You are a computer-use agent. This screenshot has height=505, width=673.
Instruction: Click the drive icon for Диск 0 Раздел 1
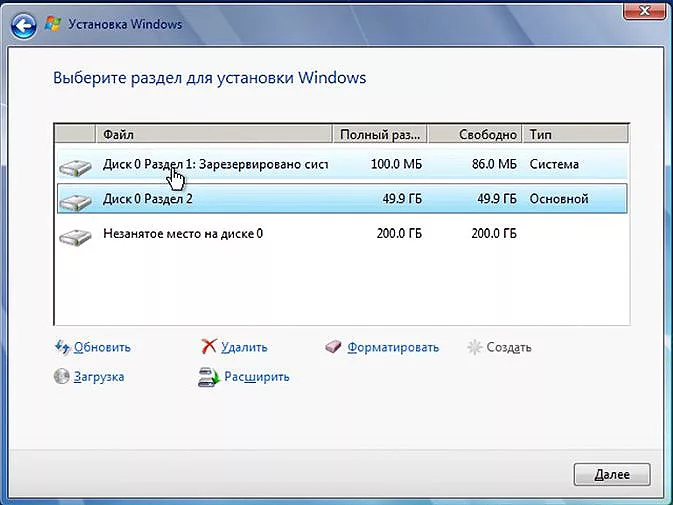[75, 167]
